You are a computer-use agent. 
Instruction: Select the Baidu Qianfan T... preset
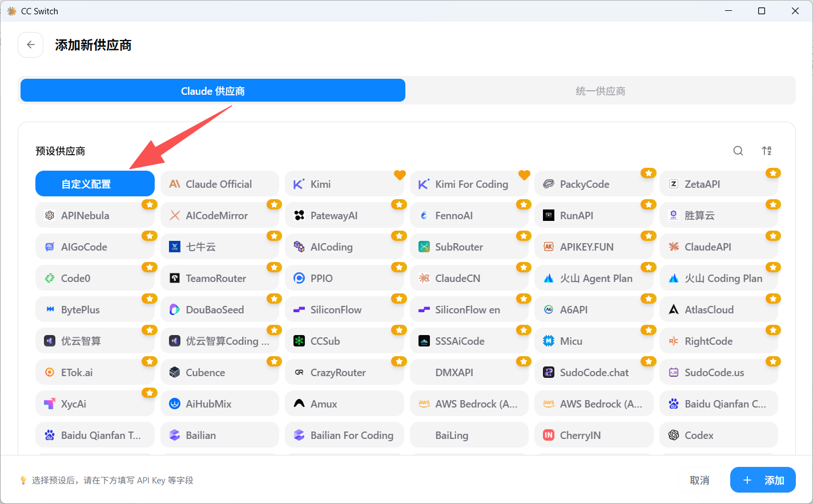[95, 435]
